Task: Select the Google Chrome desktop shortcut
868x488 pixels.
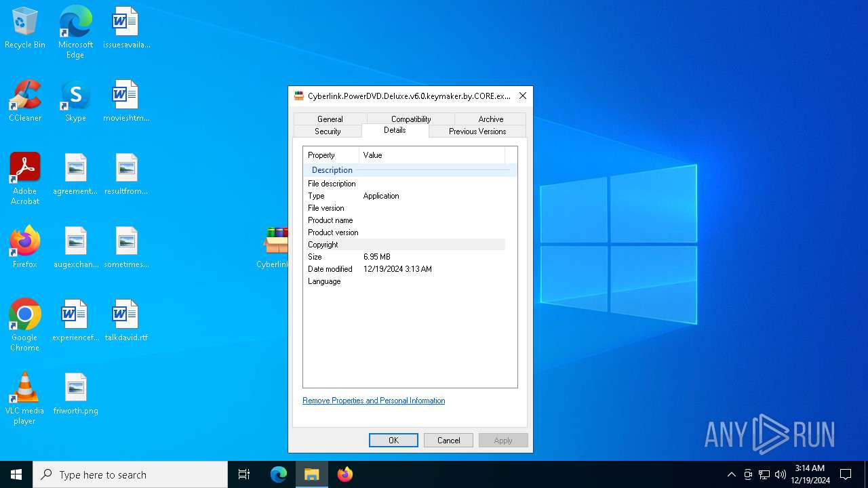Action: [25, 325]
